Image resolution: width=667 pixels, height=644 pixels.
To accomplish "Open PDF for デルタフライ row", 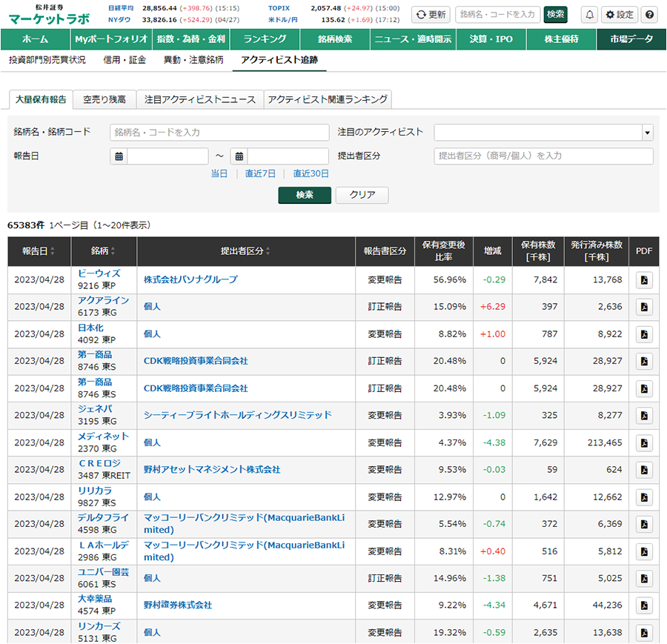I will 644,524.
